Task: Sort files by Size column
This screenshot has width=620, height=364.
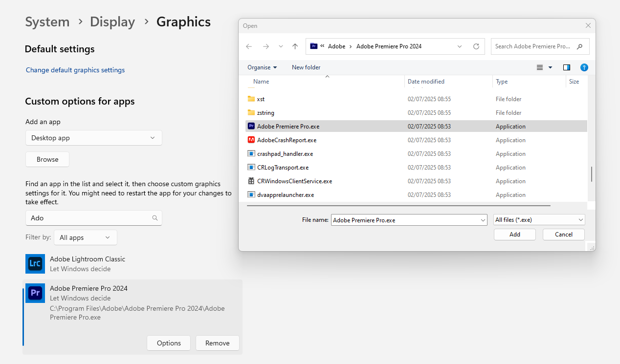Action: point(574,82)
